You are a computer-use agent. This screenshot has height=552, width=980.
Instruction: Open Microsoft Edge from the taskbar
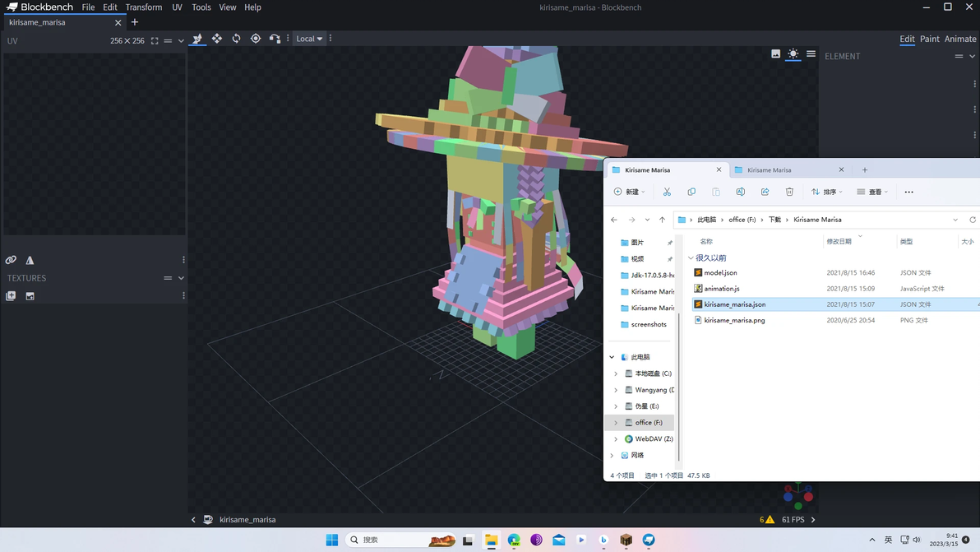pyautogui.click(x=514, y=540)
